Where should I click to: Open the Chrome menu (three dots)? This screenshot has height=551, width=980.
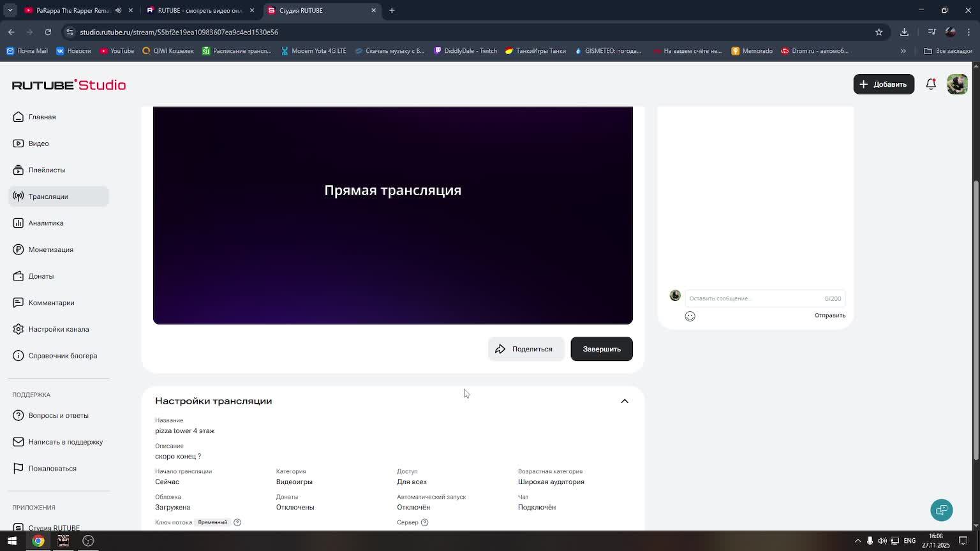pyautogui.click(x=969, y=32)
